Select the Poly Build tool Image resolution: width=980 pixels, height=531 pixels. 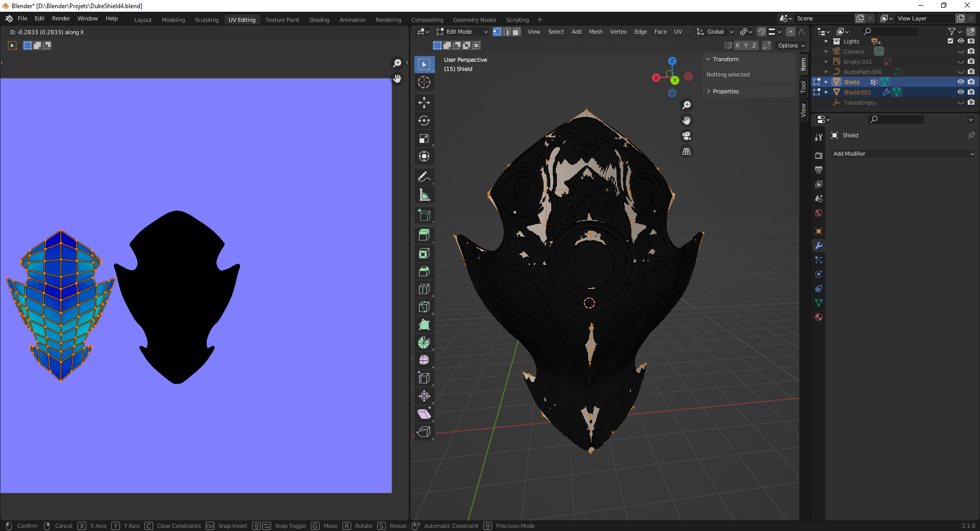click(x=424, y=325)
